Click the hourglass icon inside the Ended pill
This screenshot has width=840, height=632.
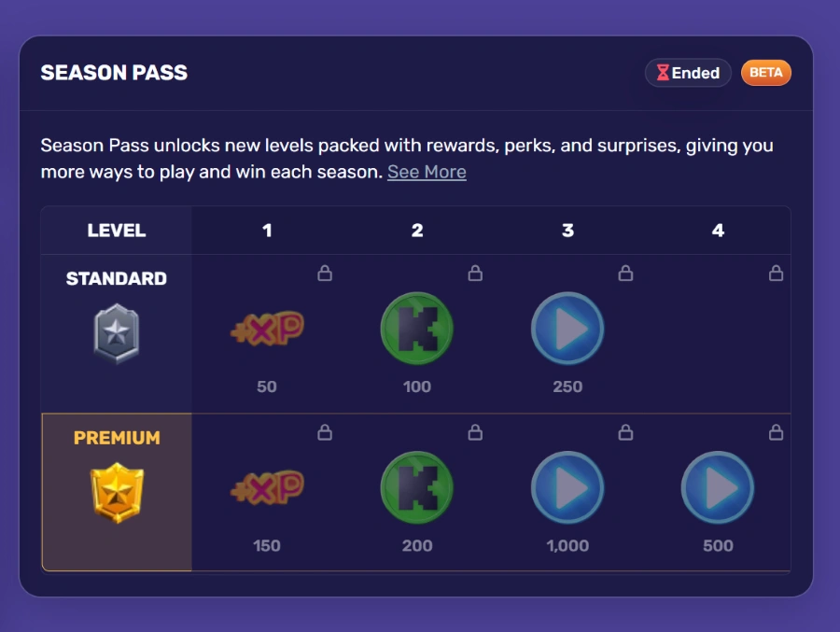664,73
